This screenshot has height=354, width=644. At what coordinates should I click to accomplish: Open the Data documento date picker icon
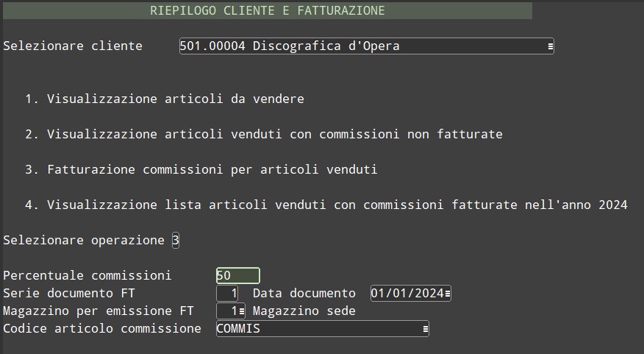pos(447,294)
